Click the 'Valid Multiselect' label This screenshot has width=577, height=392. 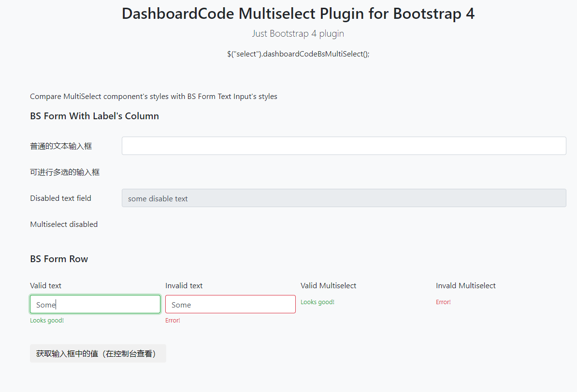[328, 286]
